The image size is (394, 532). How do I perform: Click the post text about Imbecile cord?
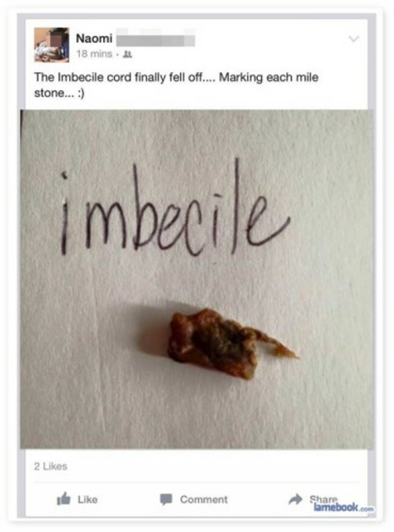coord(176,85)
